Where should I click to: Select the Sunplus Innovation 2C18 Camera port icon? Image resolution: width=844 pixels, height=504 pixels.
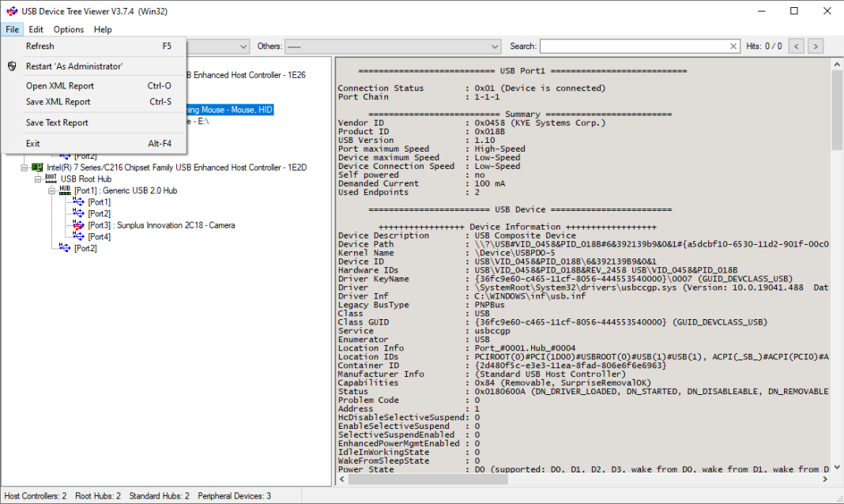[x=78, y=225]
